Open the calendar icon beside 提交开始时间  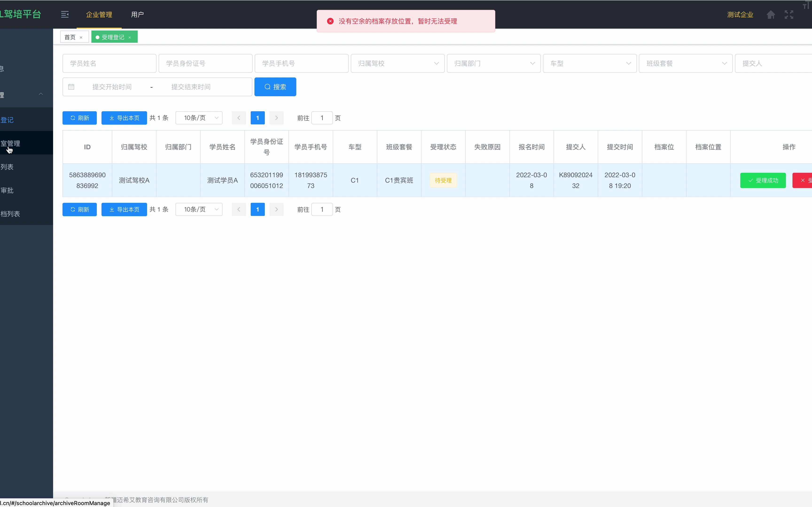[71, 87]
